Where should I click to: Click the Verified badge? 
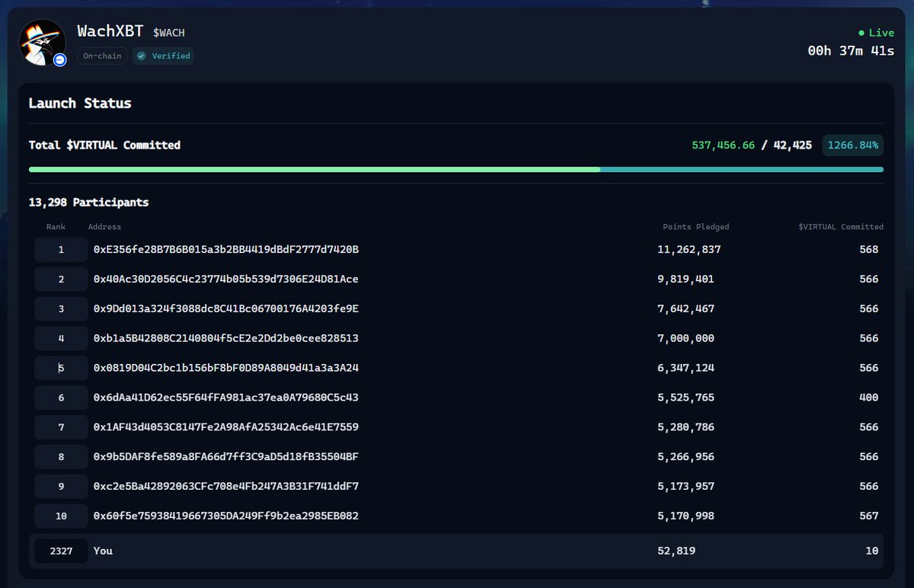pyautogui.click(x=163, y=56)
